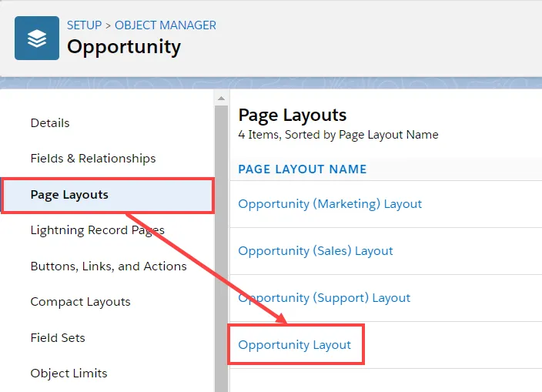The height and width of the screenshot is (392, 542).
Task: Navigate to Compact Layouts
Action: (x=81, y=302)
